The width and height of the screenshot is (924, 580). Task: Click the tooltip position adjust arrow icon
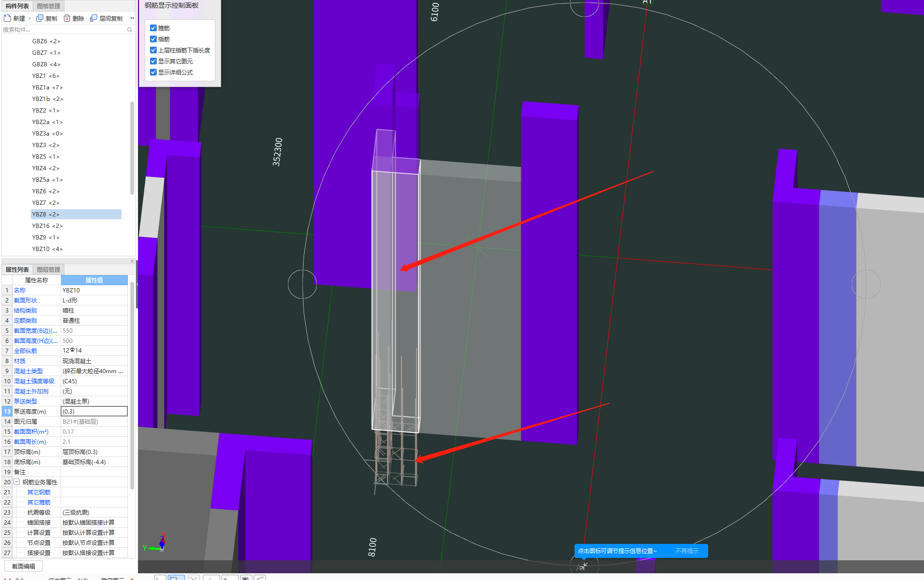tap(584, 566)
